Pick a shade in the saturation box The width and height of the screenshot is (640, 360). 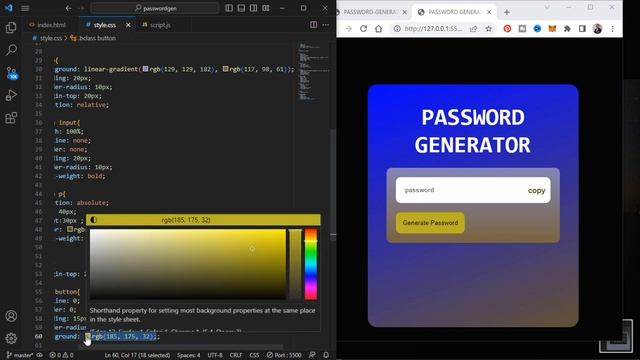pyautogui.click(x=188, y=264)
